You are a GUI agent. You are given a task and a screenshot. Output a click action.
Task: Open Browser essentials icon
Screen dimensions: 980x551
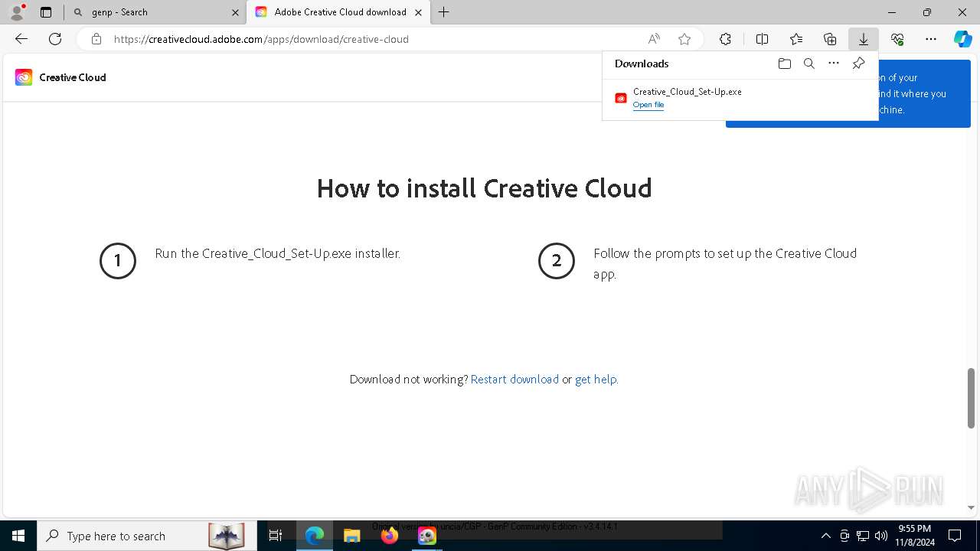coord(897,39)
